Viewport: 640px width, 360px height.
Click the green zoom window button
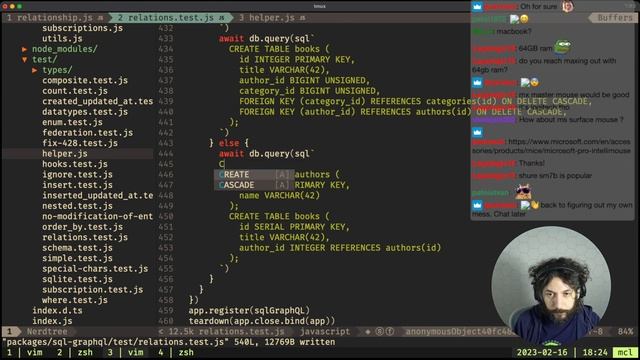(19, 6)
